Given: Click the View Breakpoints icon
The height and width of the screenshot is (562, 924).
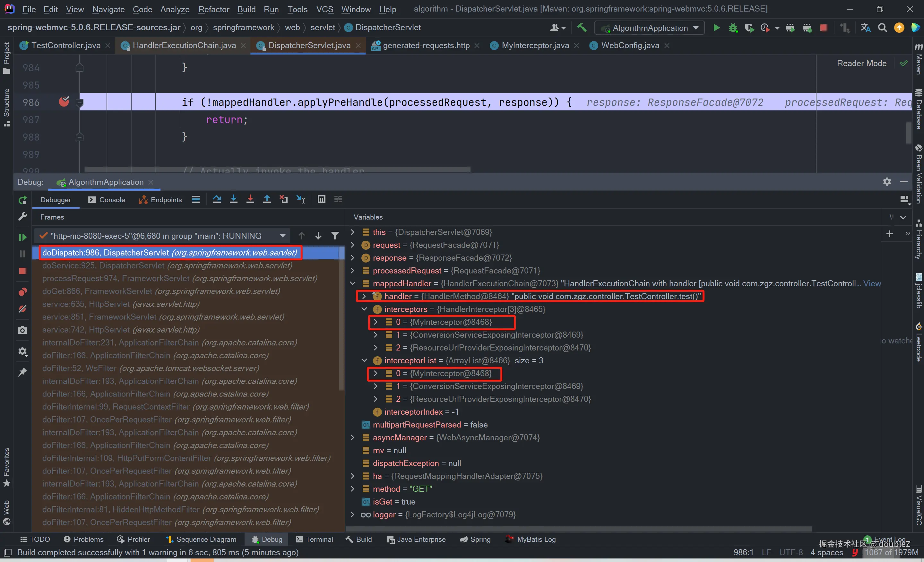Looking at the screenshot, I should coord(22,292).
